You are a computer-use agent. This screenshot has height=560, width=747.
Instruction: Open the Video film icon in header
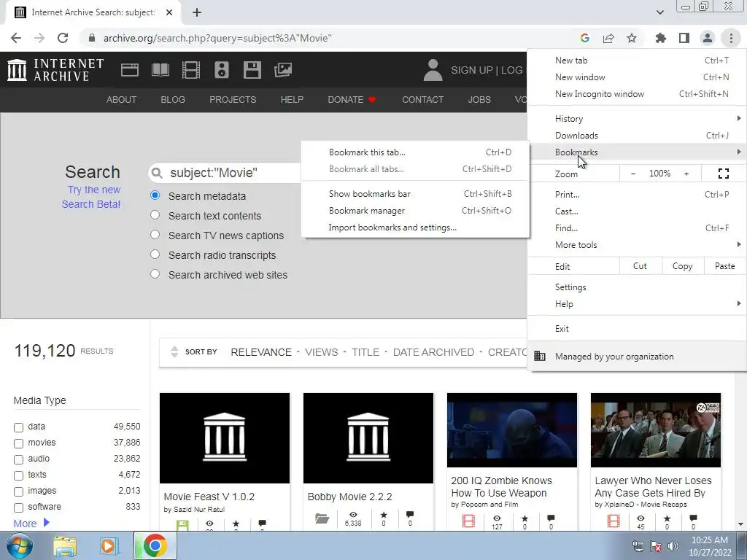[190, 70]
